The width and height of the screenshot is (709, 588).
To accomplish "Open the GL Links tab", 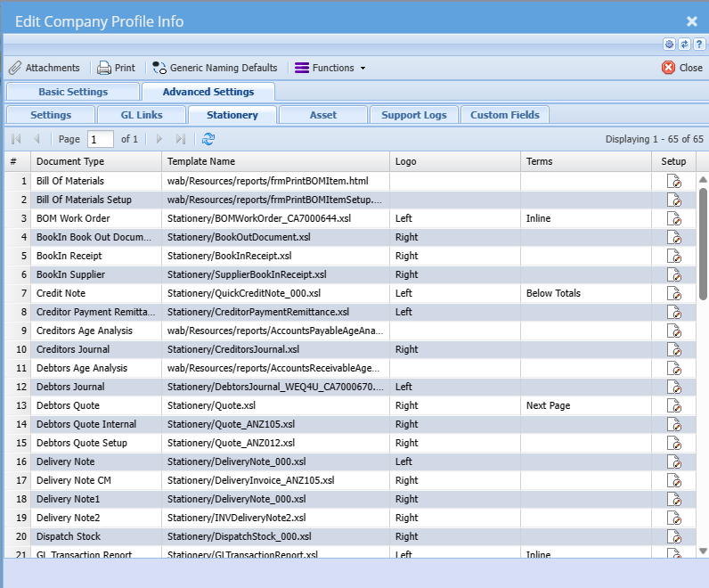I will coord(143,115).
